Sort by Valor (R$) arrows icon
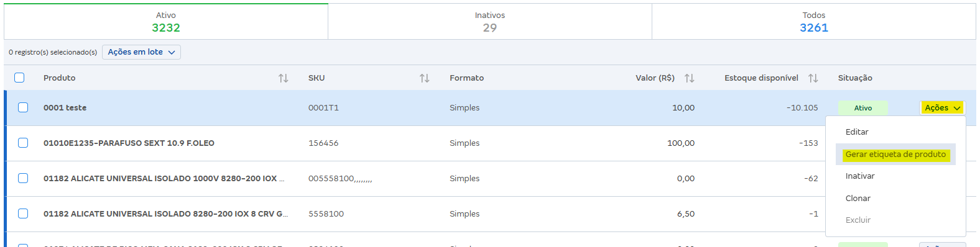Image resolution: width=980 pixels, height=247 pixels. (689, 78)
